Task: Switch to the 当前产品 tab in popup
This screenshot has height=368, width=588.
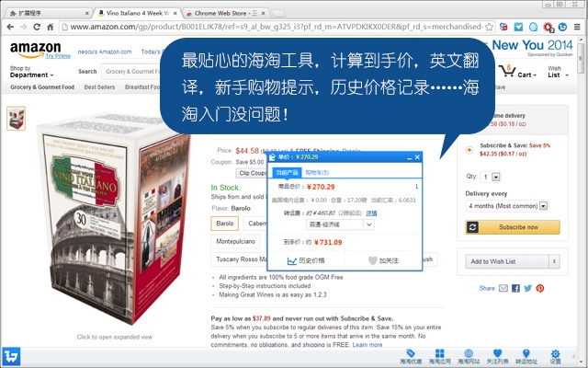Action: click(287, 172)
